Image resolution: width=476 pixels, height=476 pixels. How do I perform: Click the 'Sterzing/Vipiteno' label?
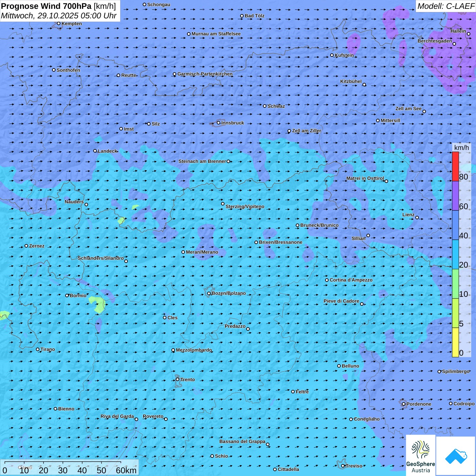[245, 206]
